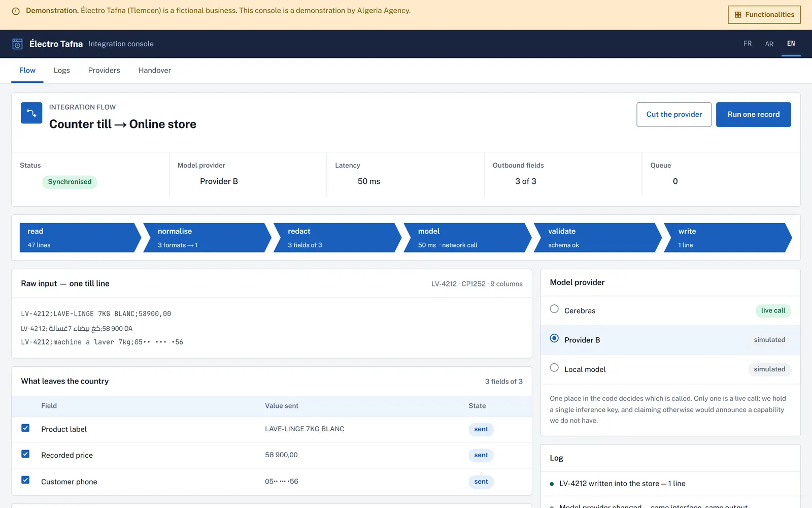812x508 pixels.
Task: Open the Functionalities button
Action: pyautogui.click(x=764, y=15)
